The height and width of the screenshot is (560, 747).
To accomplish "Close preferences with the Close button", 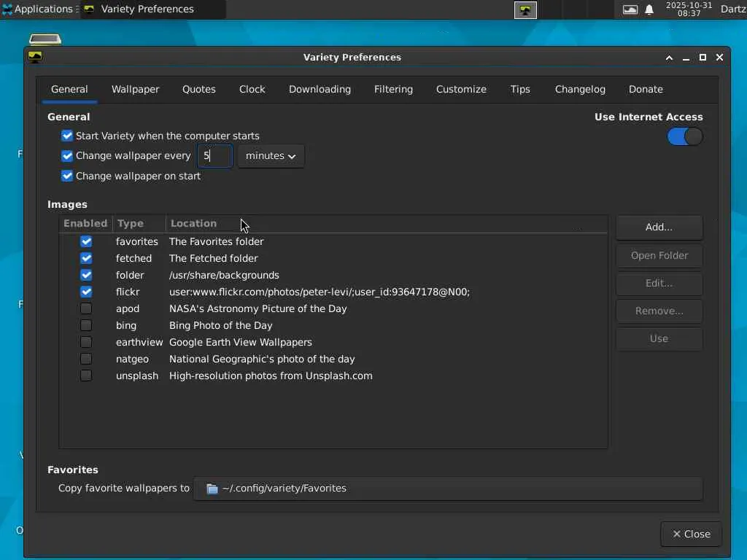I will [x=692, y=534].
